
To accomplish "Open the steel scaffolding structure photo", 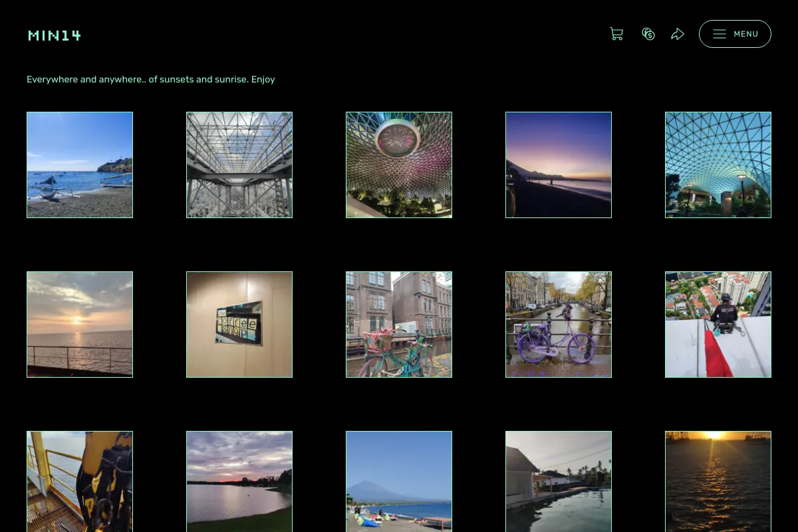I will (x=239, y=165).
